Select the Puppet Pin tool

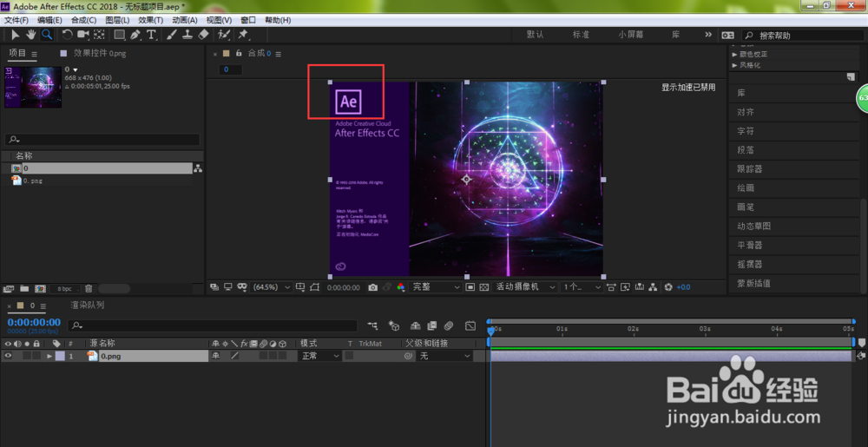point(242,35)
